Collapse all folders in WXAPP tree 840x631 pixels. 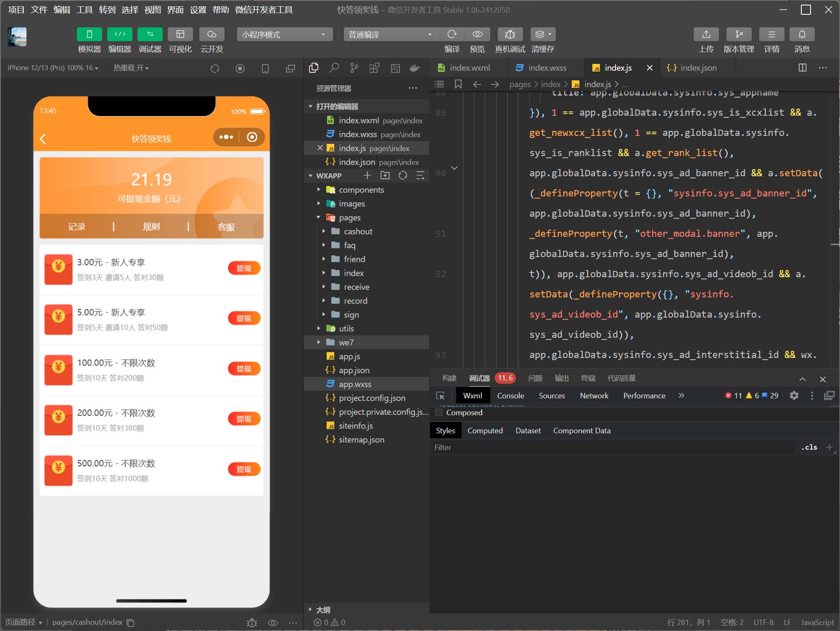(x=420, y=175)
